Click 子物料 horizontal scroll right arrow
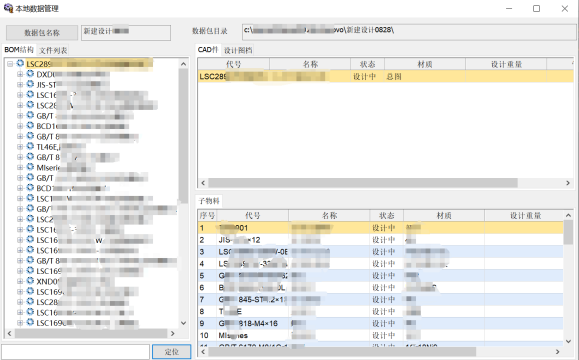 pos(558,352)
